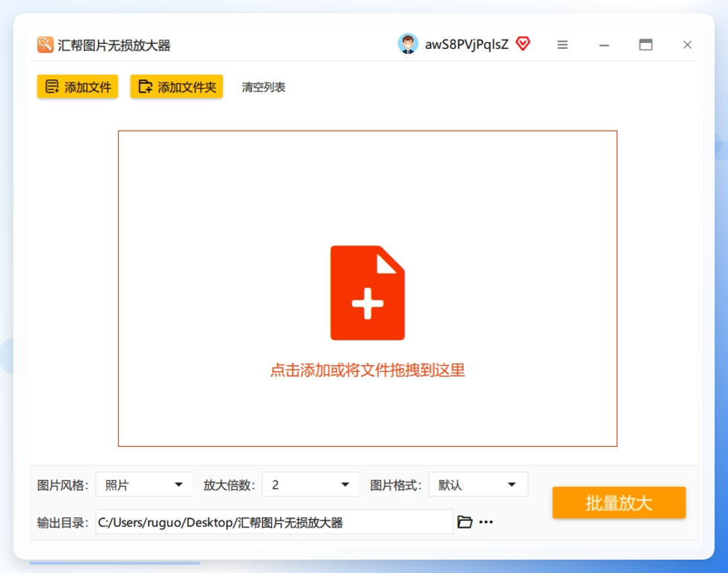Open the user avatar profile picture
Image resolution: width=728 pixels, height=573 pixels.
click(408, 44)
